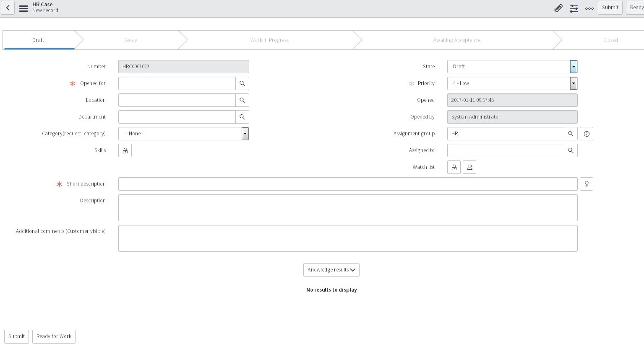Screen dimensions: 644x349
Task: Unlock the Watch list field
Action: (x=454, y=167)
